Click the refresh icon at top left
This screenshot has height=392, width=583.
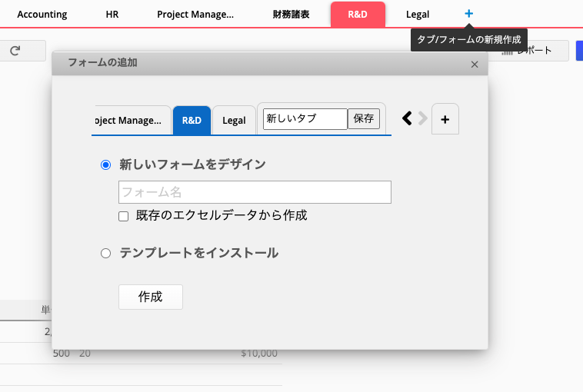[x=15, y=51]
